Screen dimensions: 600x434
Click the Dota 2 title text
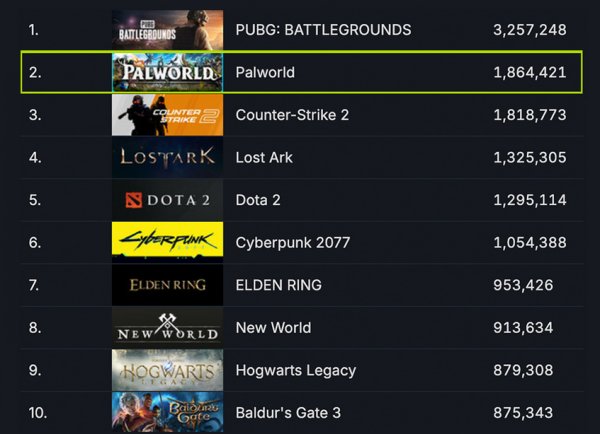coord(258,200)
